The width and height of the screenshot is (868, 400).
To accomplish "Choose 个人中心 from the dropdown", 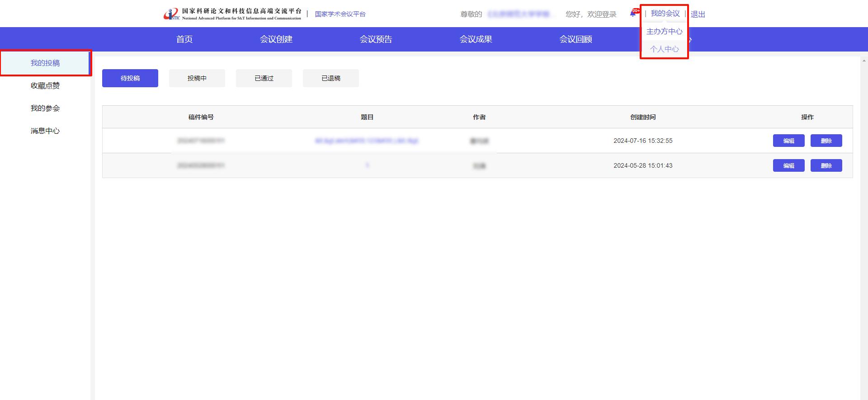I will [664, 49].
